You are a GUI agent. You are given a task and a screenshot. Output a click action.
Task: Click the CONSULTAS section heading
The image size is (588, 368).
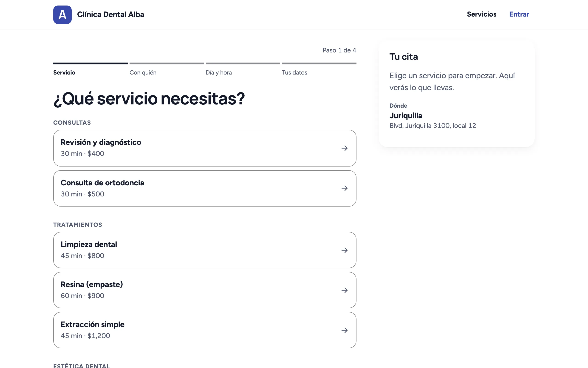72,123
